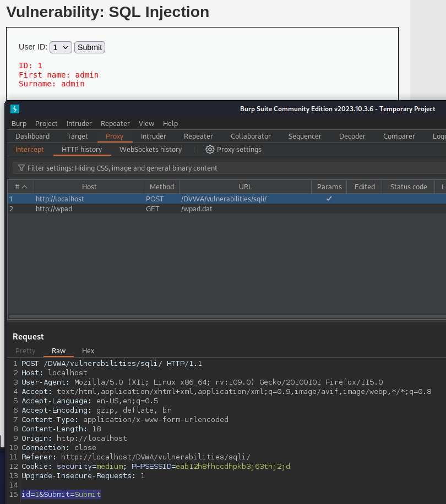Click the Accept-Encoding header line
This screenshot has width=446, height=504.
96,410
